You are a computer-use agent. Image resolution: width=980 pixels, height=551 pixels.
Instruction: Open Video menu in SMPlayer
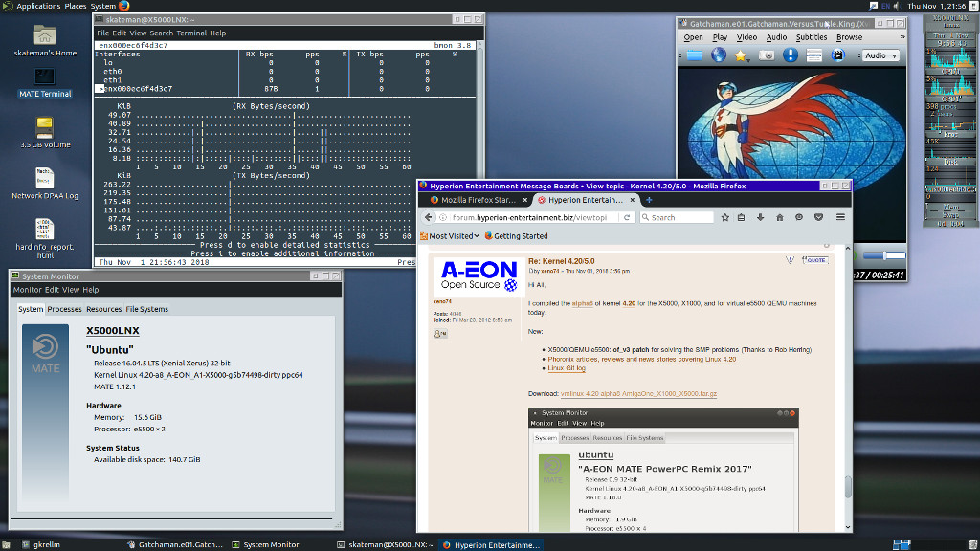[746, 37]
